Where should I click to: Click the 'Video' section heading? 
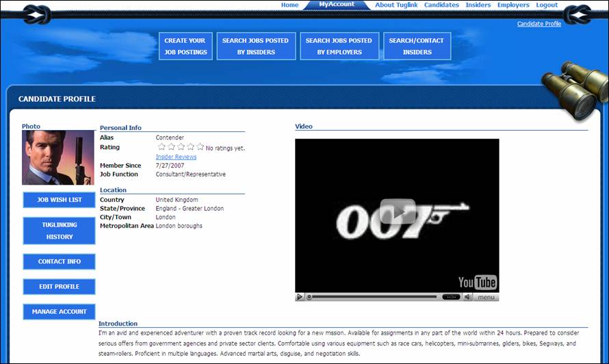(x=303, y=127)
